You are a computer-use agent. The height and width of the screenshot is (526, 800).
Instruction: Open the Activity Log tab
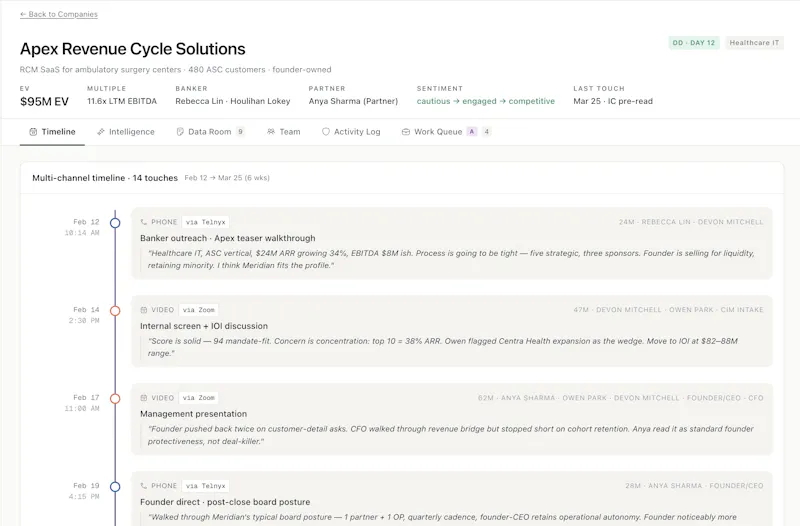[x=351, y=132]
